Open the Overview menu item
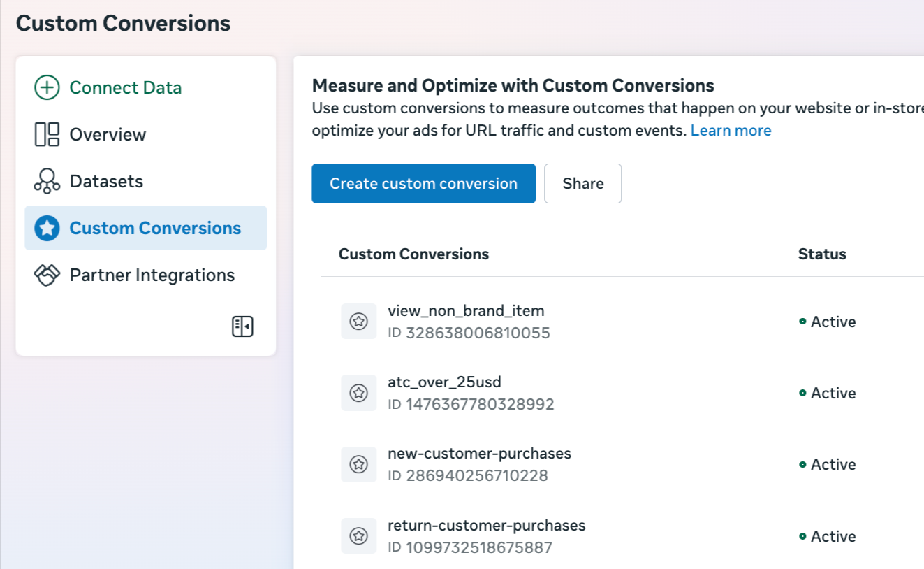 coord(108,134)
